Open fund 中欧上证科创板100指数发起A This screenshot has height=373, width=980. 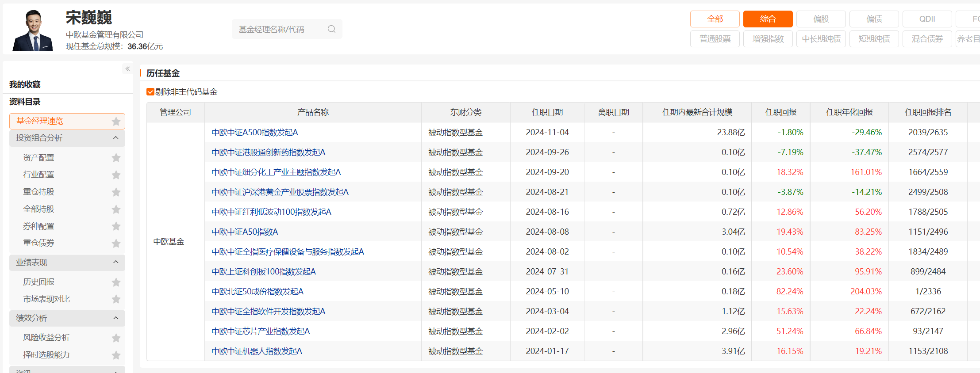[264, 272]
